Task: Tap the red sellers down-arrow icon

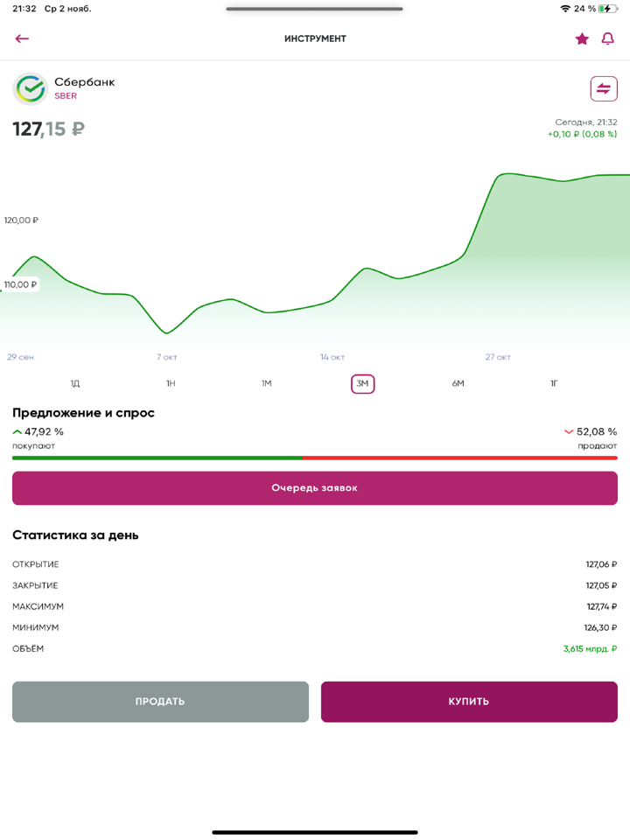Action: [569, 431]
